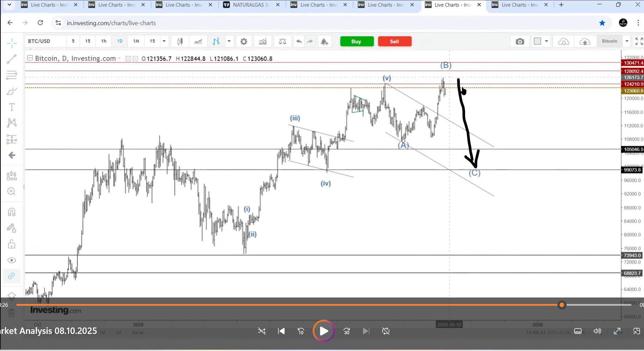
Task: Open the chart settings gear
Action: pos(244,41)
